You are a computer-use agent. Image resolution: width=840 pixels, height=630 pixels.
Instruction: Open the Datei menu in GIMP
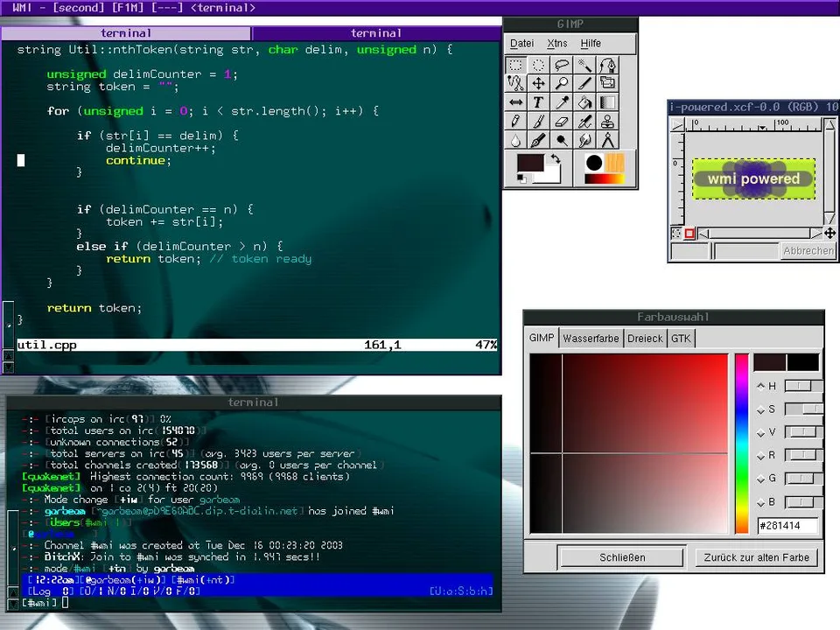(521, 44)
